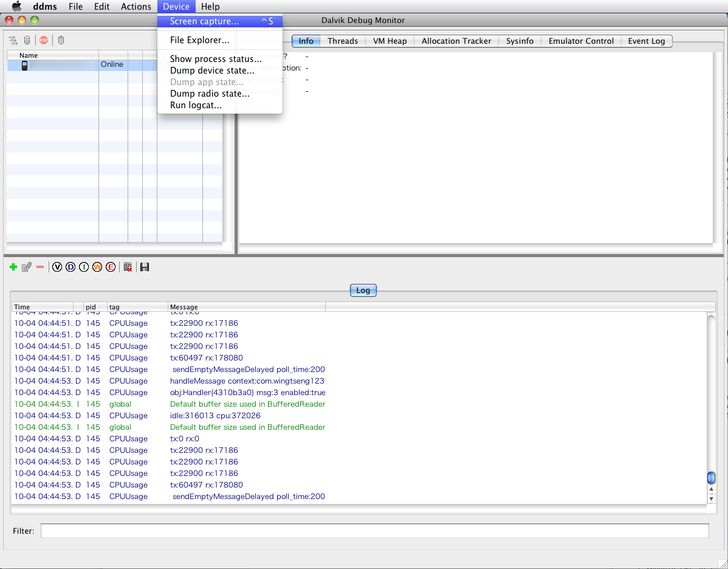Select Show process status... entry
Image resolution: width=728 pixels, height=569 pixels.
click(220, 59)
